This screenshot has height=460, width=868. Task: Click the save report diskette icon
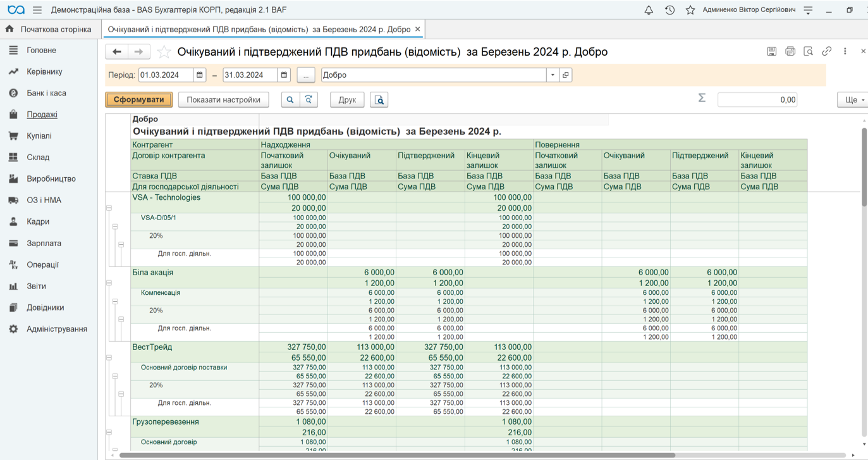(771, 52)
